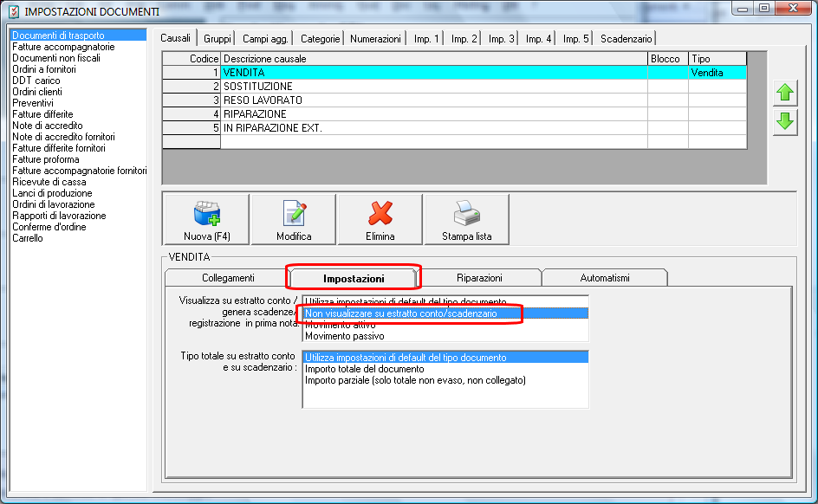Open the Imp. 5 tab
The width and height of the screenshot is (818, 504).
coord(575,39)
